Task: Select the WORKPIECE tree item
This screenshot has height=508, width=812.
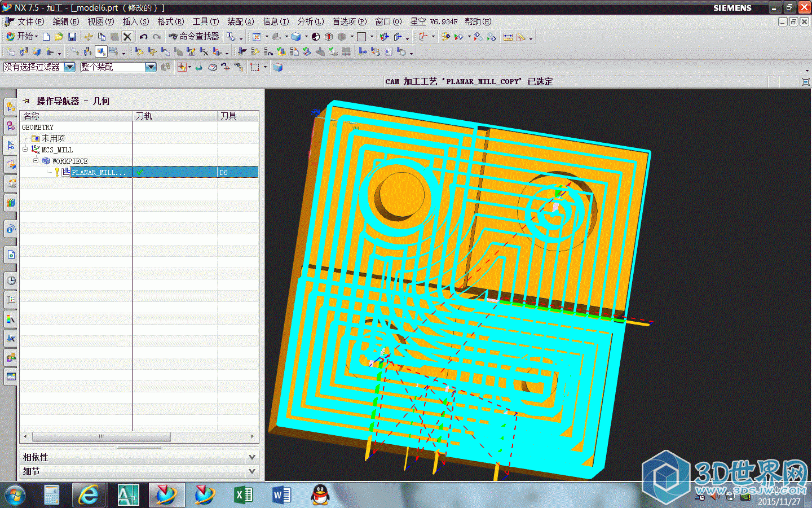Action: (x=70, y=161)
